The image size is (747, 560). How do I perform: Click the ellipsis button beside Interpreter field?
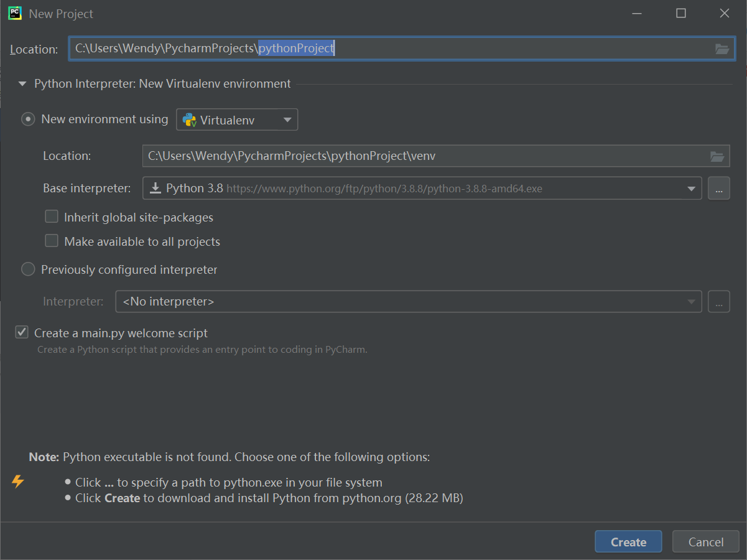(719, 302)
